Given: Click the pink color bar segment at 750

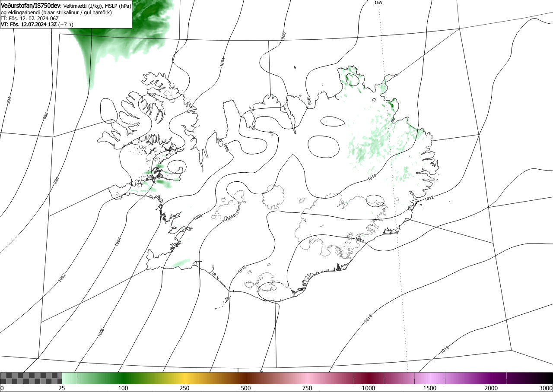Looking at the screenshot, I should pos(307,378).
